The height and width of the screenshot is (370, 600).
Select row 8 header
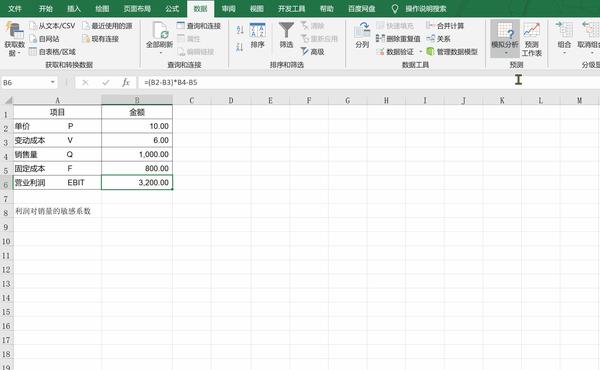pyautogui.click(x=6, y=212)
